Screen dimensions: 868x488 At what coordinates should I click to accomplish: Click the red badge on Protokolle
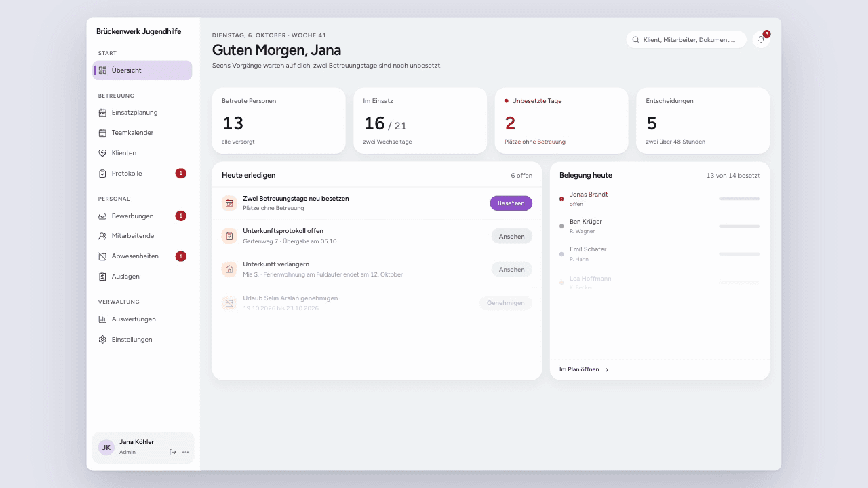[x=181, y=174]
